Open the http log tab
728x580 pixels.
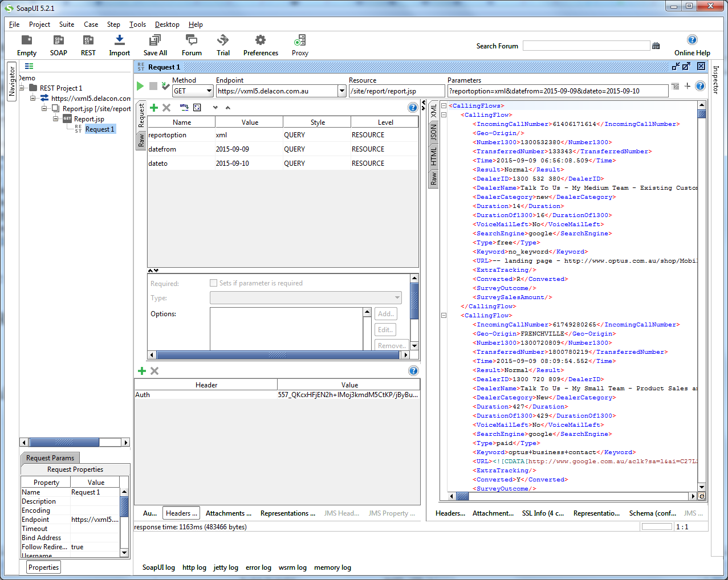194,567
